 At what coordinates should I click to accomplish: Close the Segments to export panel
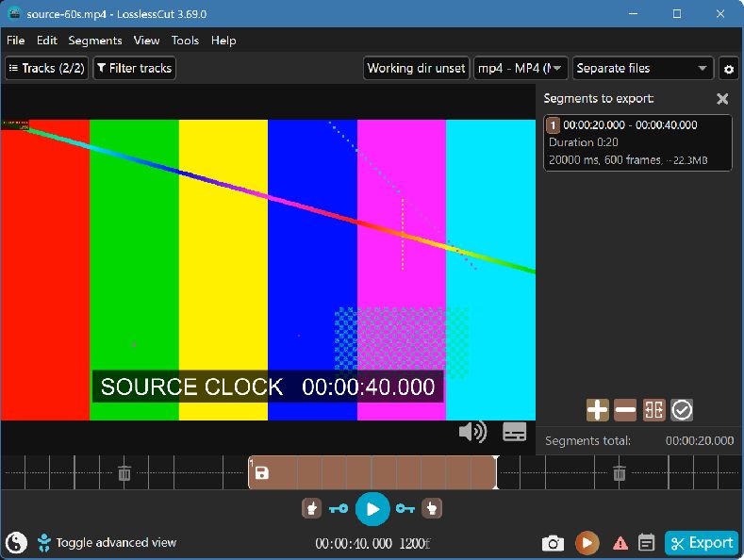pyautogui.click(x=722, y=99)
